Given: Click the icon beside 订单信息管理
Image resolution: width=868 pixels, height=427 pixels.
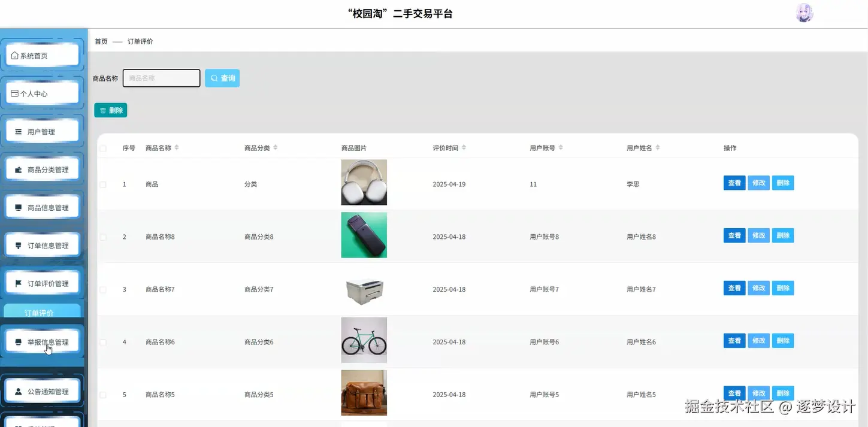Looking at the screenshot, I should click(x=18, y=246).
